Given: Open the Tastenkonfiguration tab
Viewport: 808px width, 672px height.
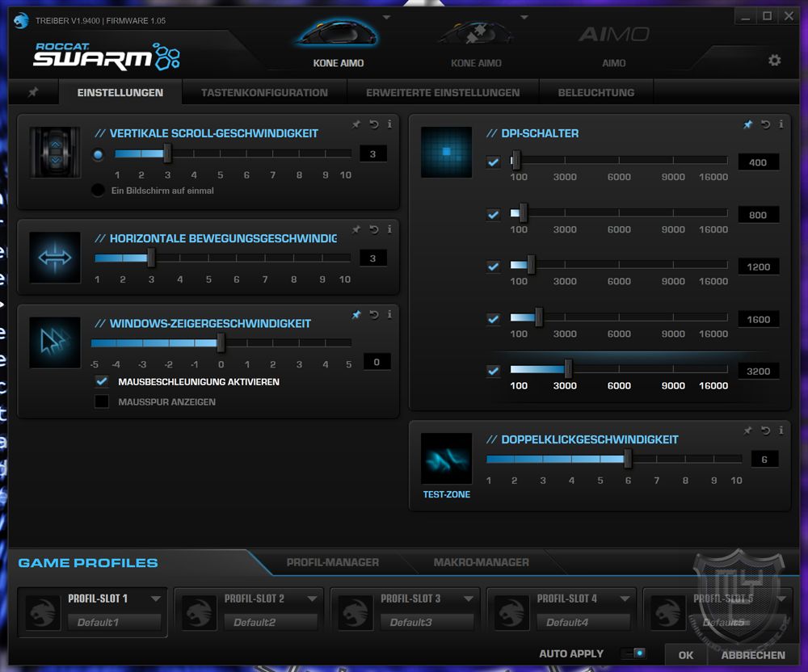Looking at the screenshot, I should pos(264,93).
